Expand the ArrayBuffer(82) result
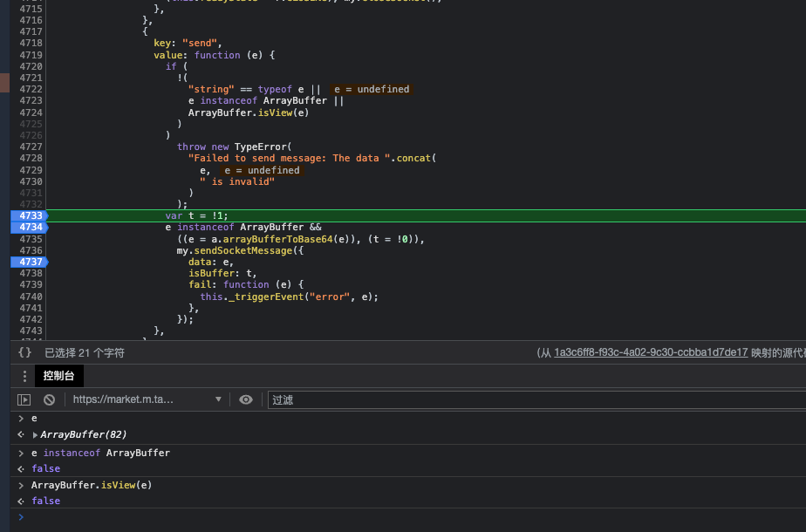The image size is (806, 532). (x=35, y=435)
